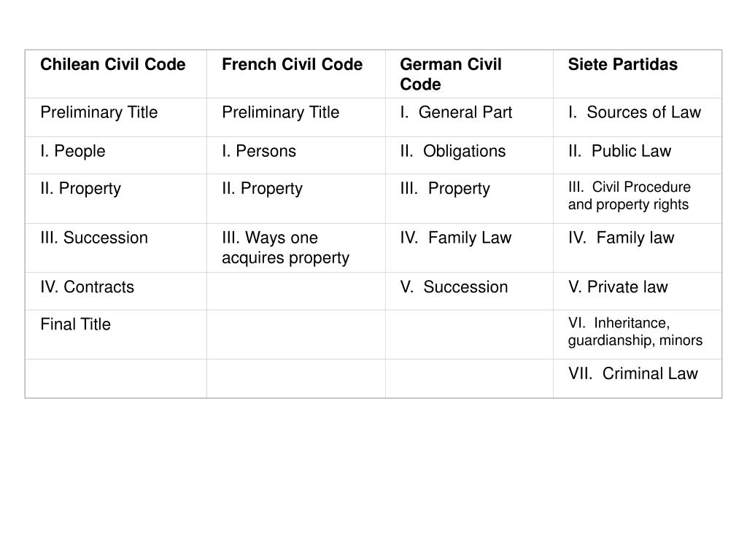The image size is (747, 560).
Task: Select the I. General Part cell
Action: click(469, 117)
